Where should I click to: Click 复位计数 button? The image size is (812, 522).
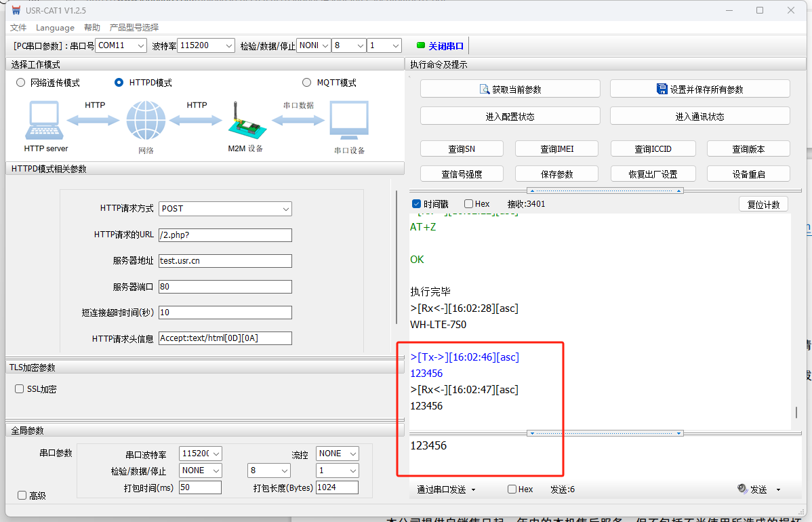763,204
